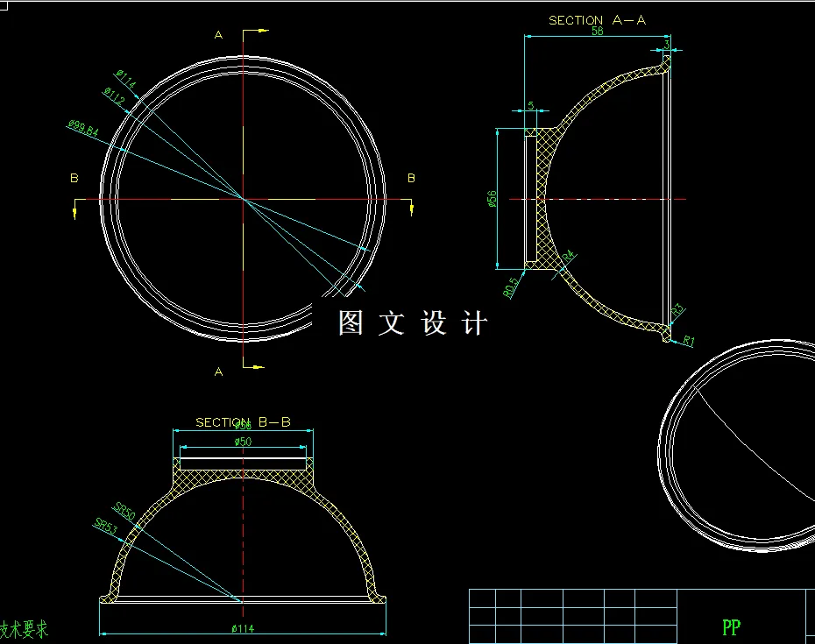Select the SECTION B-B title text

click(x=243, y=422)
